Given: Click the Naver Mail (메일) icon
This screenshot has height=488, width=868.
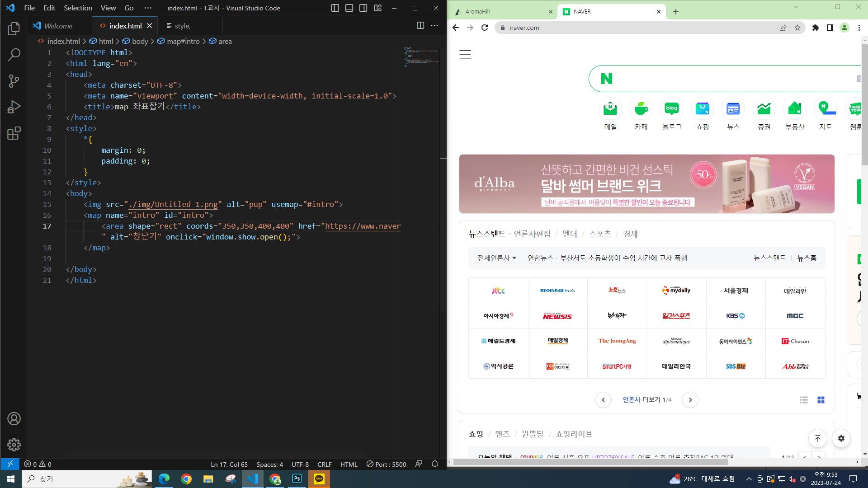Looking at the screenshot, I should [610, 109].
